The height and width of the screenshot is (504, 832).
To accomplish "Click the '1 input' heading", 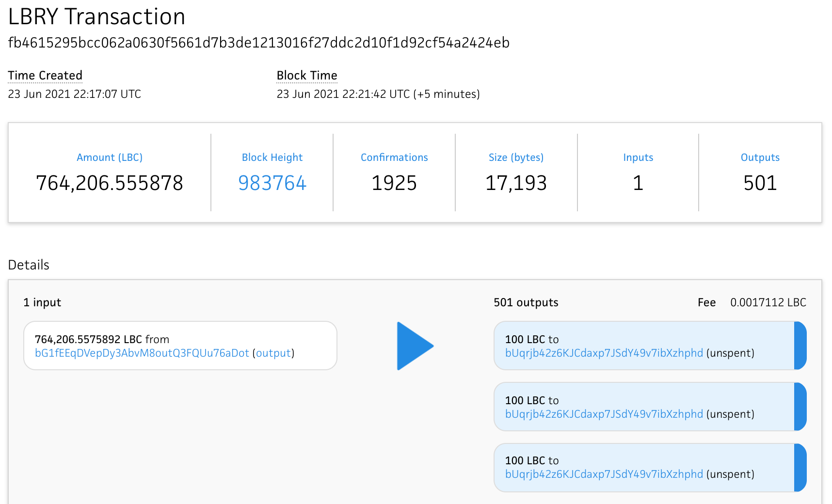I will [x=42, y=302].
